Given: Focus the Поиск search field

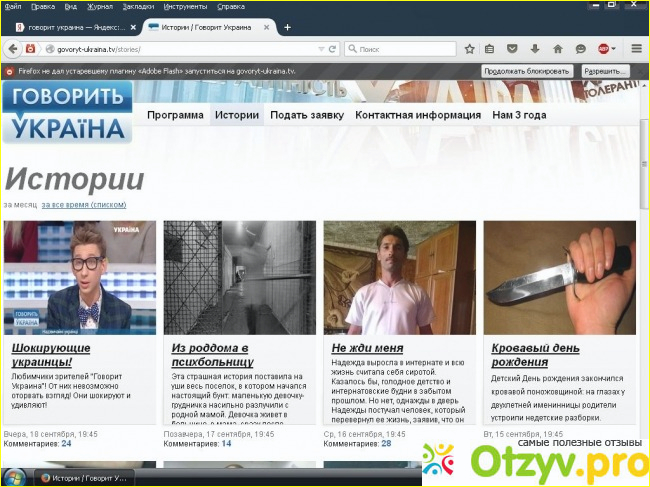Looking at the screenshot, I should coord(400,48).
